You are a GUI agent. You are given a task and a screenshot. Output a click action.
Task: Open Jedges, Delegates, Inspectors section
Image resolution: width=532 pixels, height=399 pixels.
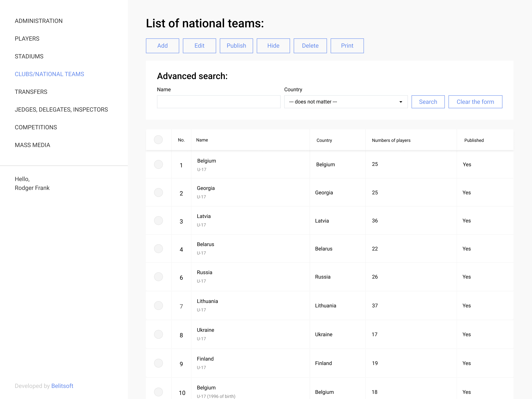point(61,110)
